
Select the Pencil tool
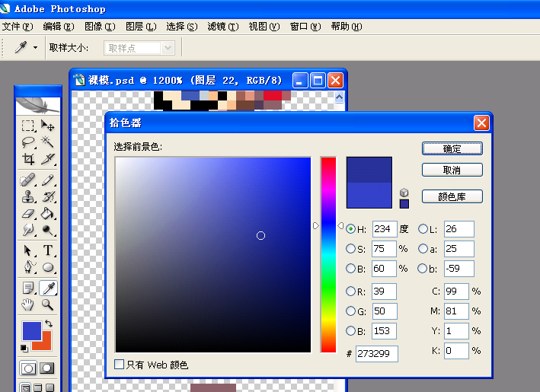tap(47, 180)
